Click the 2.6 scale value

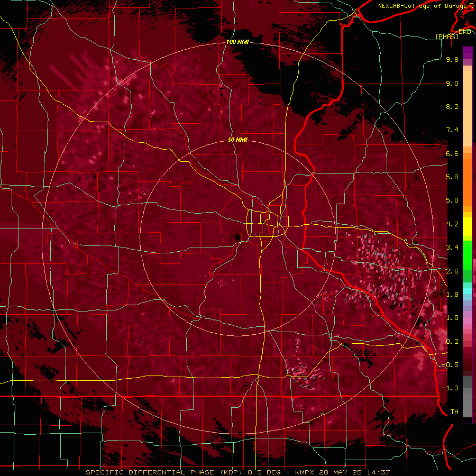pos(452,271)
